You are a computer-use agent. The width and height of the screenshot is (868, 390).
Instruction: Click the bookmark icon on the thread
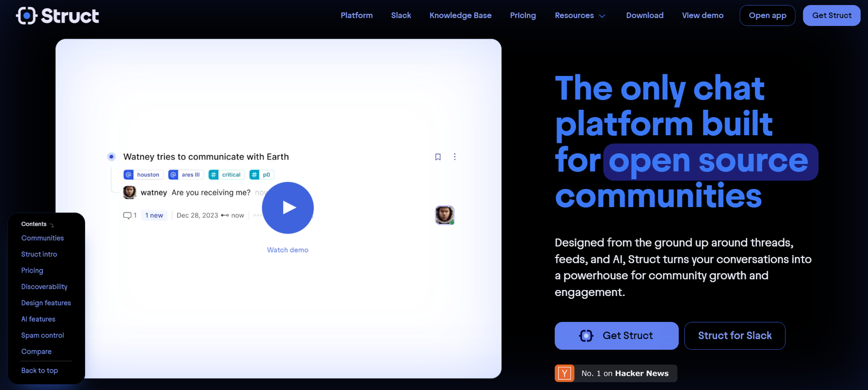pos(438,157)
